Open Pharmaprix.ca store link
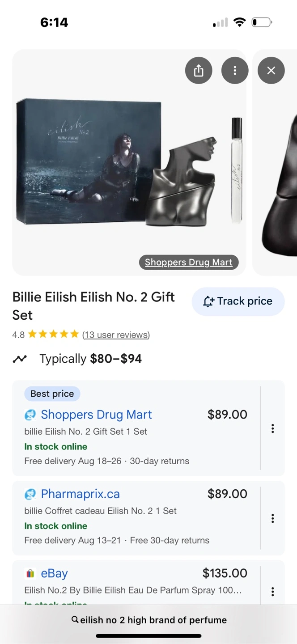The image size is (297, 644). (81, 494)
